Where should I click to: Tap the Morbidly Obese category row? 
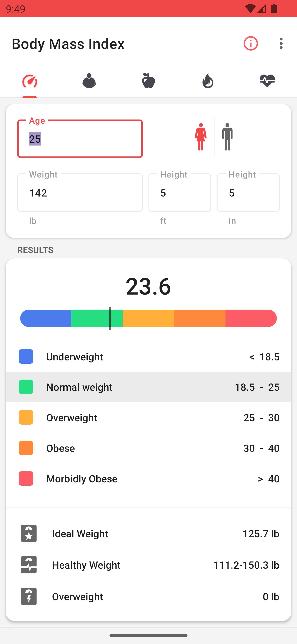(148, 478)
